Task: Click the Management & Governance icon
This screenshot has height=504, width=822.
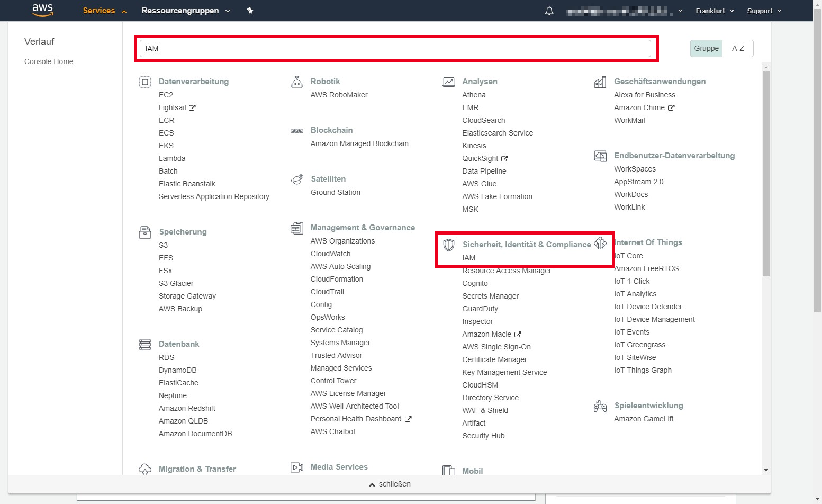Action: (x=297, y=228)
